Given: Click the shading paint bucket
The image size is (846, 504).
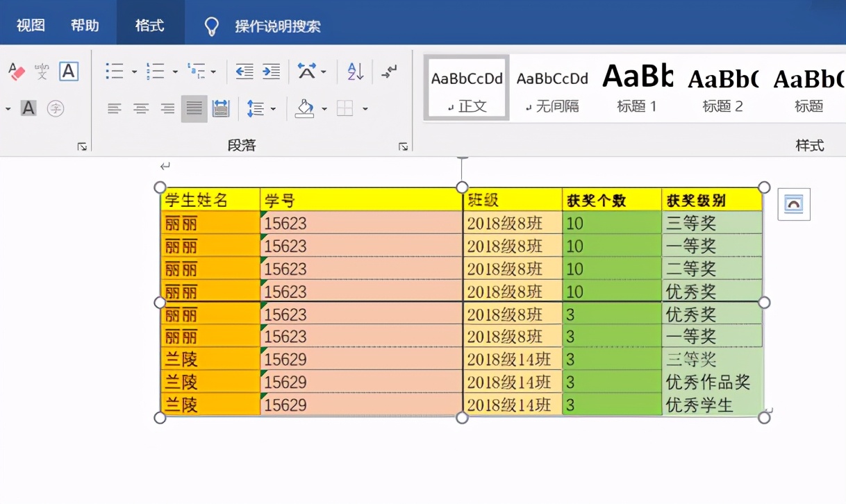Looking at the screenshot, I should (305, 108).
